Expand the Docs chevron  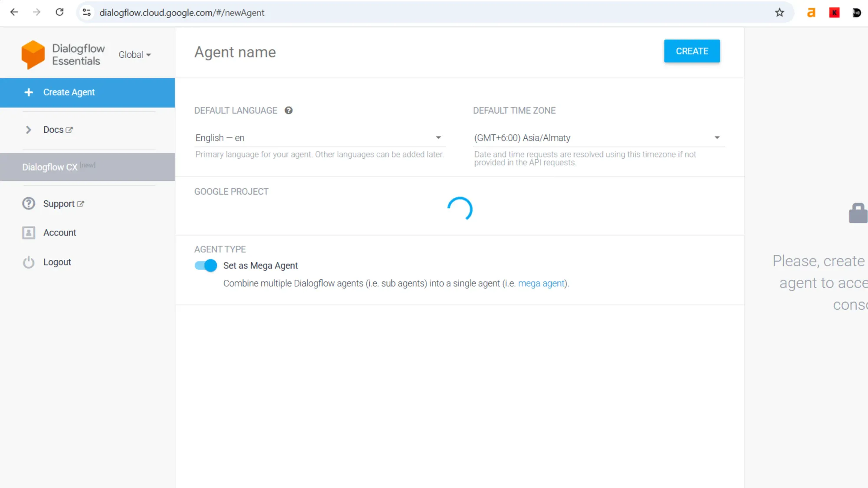click(x=29, y=130)
